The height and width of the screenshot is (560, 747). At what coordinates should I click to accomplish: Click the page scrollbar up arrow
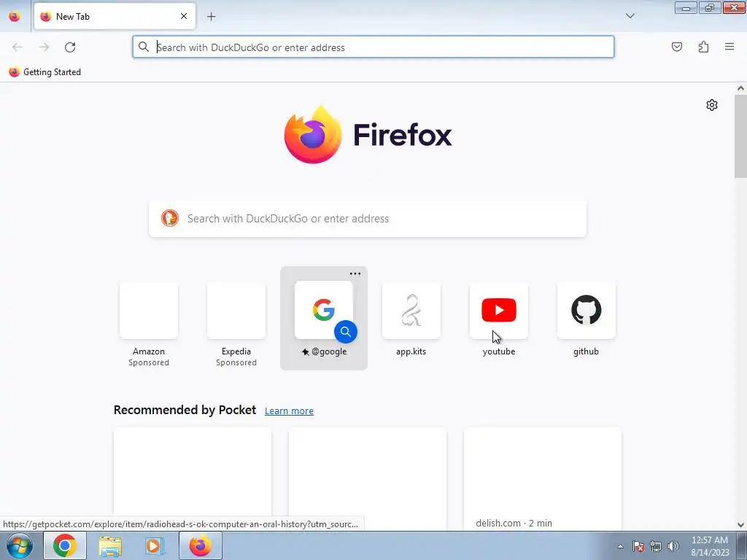coord(740,88)
